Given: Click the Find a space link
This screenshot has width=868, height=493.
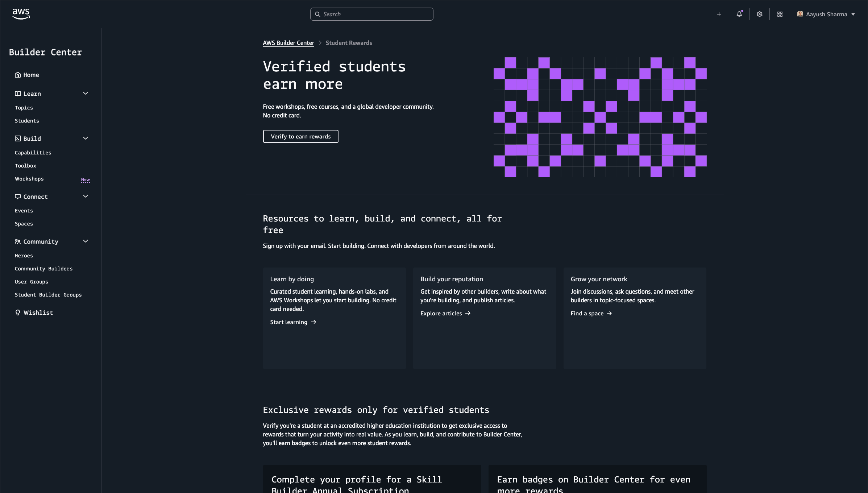Looking at the screenshot, I should 591,313.
